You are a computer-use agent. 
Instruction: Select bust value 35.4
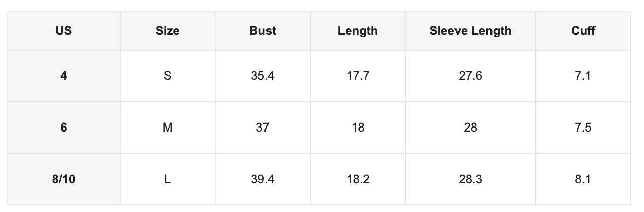click(263, 76)
